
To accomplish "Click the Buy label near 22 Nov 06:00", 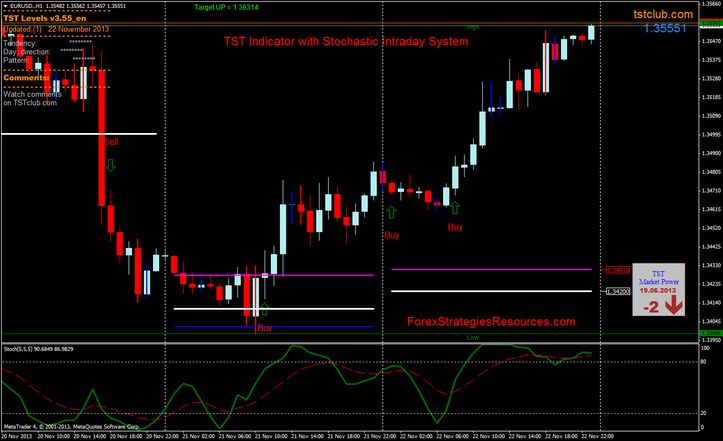I will pyautogui.click(x=455, y=227).
